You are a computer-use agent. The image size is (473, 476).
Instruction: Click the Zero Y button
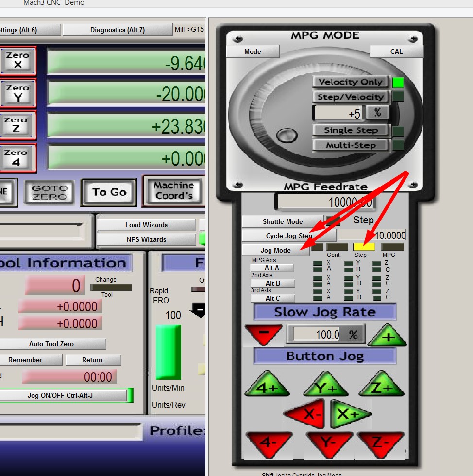pos(17,93)
